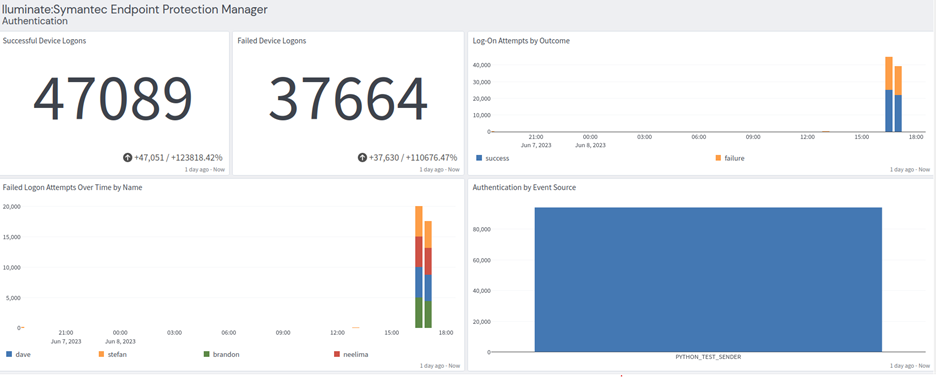The width and height of the screenshot is (936, 377).
Task: Click the up-arrow trend icon under 37664
Action: [x=362, y=158]
